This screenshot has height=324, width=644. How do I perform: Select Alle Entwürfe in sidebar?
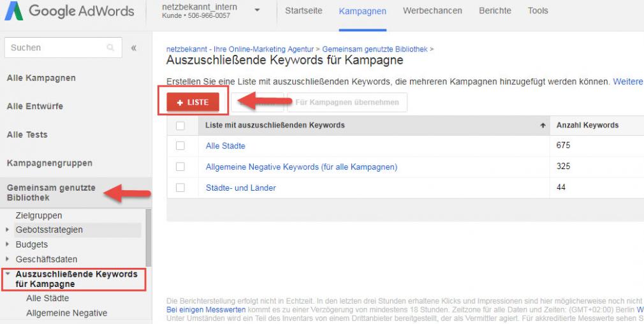pos(35,107)
